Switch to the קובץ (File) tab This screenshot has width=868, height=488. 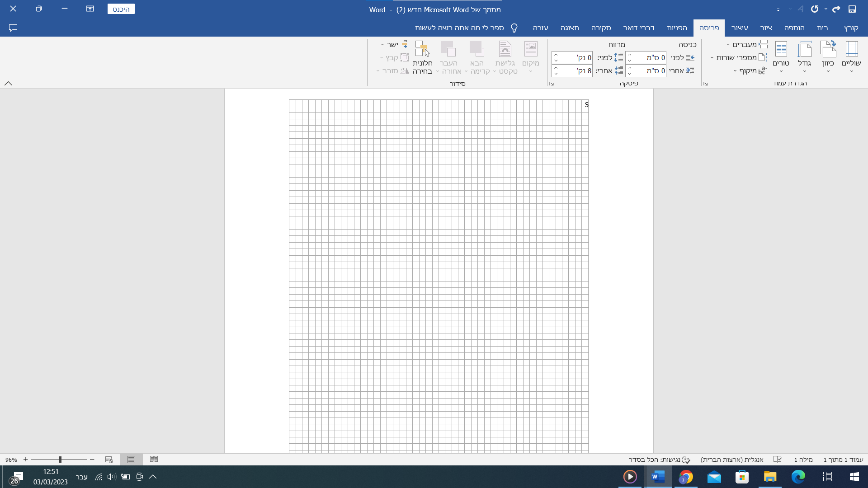(851, 28)
